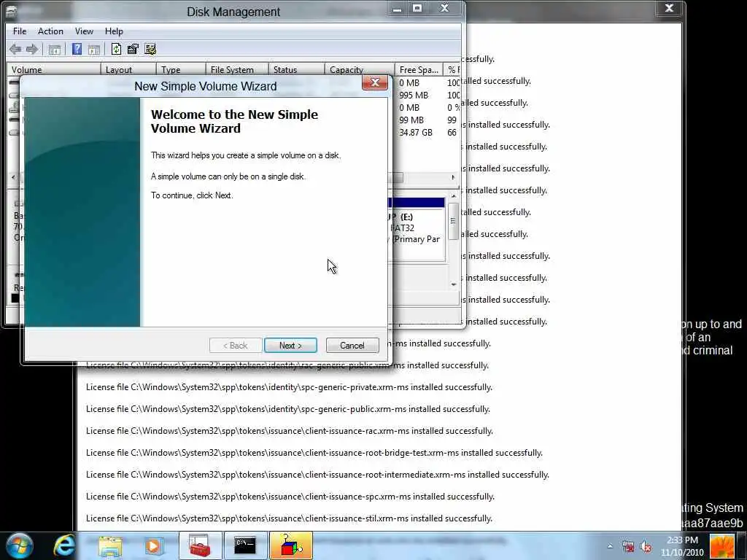Viewport: 747px width, 560px height.
Task: Sort by the Volume column header
Action: [x=53, y=69]
